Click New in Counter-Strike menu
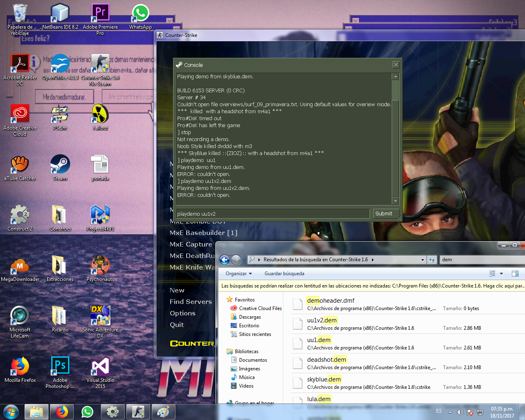The image size is (525, 420). click(177, 290)
